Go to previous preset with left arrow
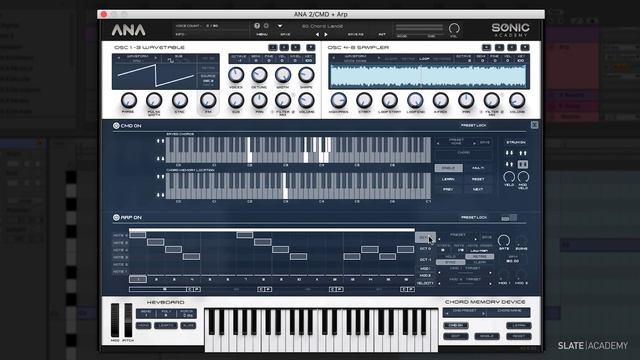This screenshot has height=360, width=640. pos(318,35)
